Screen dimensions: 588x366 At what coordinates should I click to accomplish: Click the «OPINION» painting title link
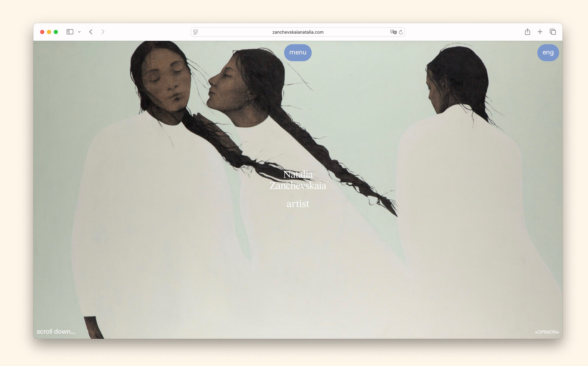(547, 332)
